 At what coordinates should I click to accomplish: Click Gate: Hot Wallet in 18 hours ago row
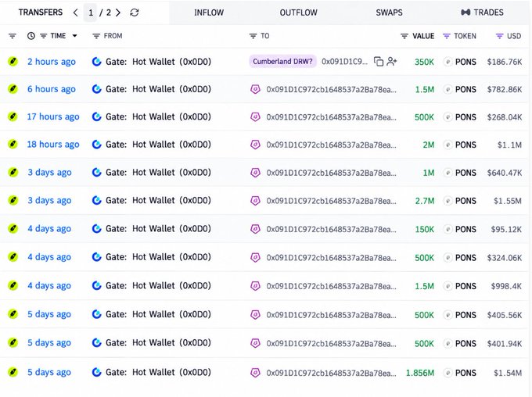[158, 145]
